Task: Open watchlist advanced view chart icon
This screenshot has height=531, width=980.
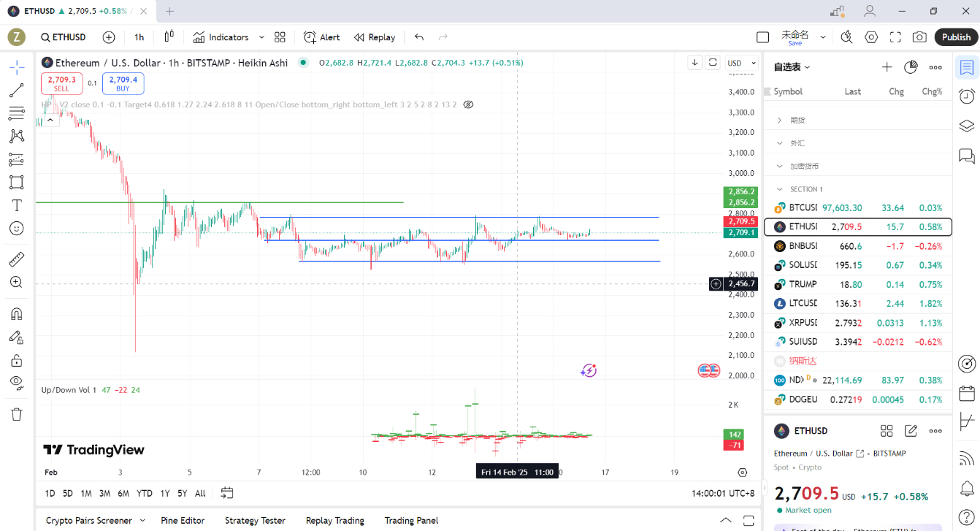Action: point(911,67)
